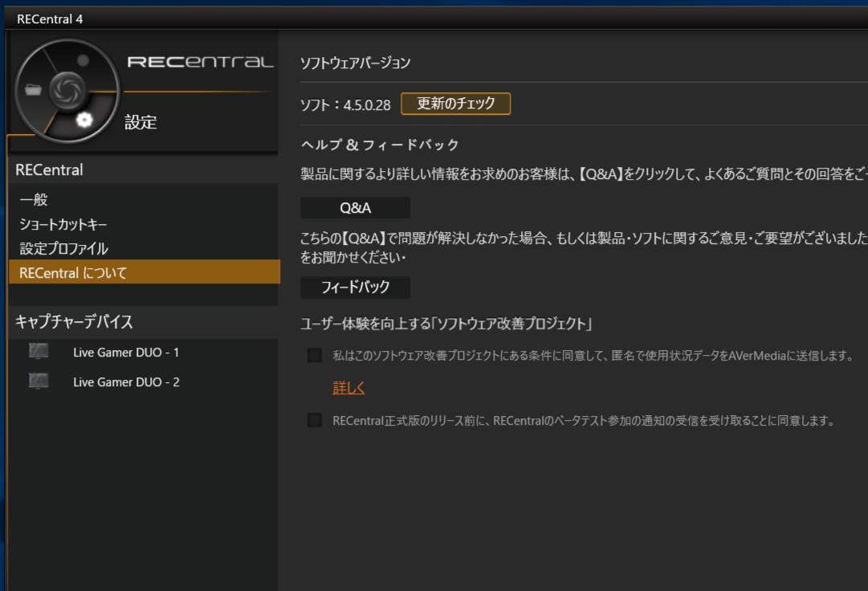Enable beta test notification checkbox

click(x=315, y=420)
